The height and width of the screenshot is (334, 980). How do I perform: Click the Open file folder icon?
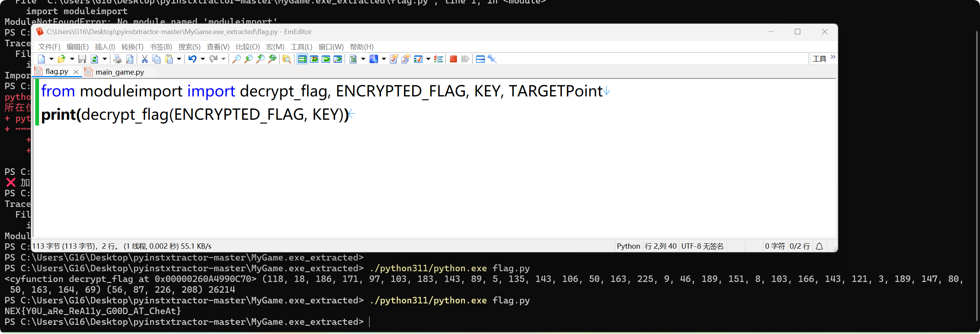point(61,59)
